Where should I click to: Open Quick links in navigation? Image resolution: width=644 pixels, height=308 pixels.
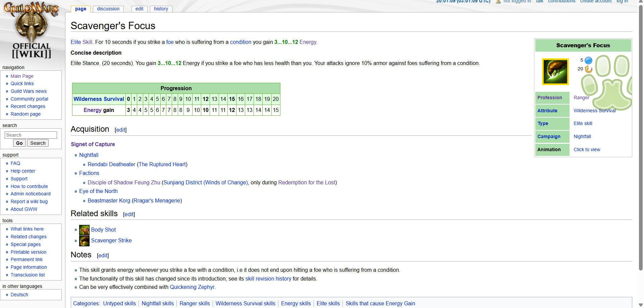tap(22, 83)
